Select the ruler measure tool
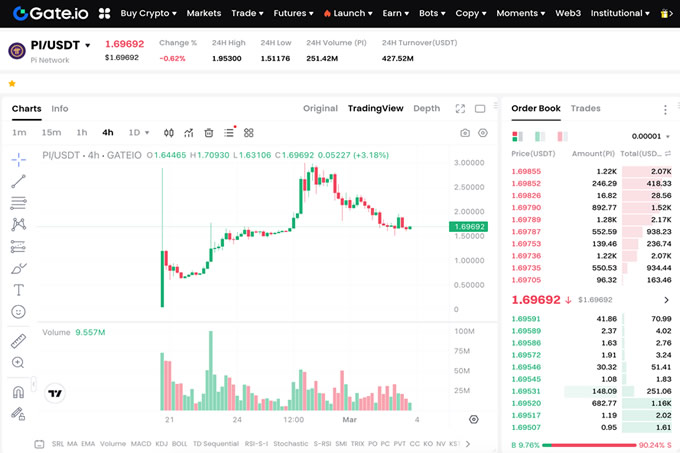The width and height of the screenshot is (680, 453). [x=18, y=341]
